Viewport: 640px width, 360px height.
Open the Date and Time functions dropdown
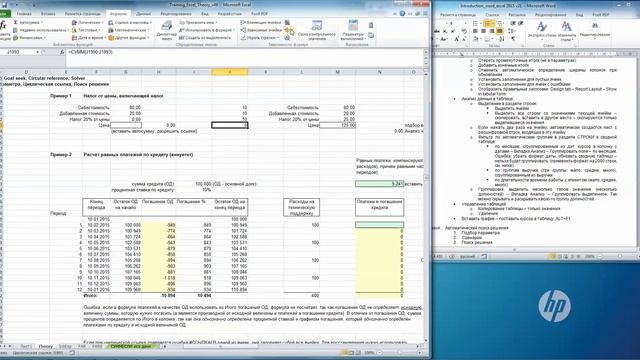89,38
